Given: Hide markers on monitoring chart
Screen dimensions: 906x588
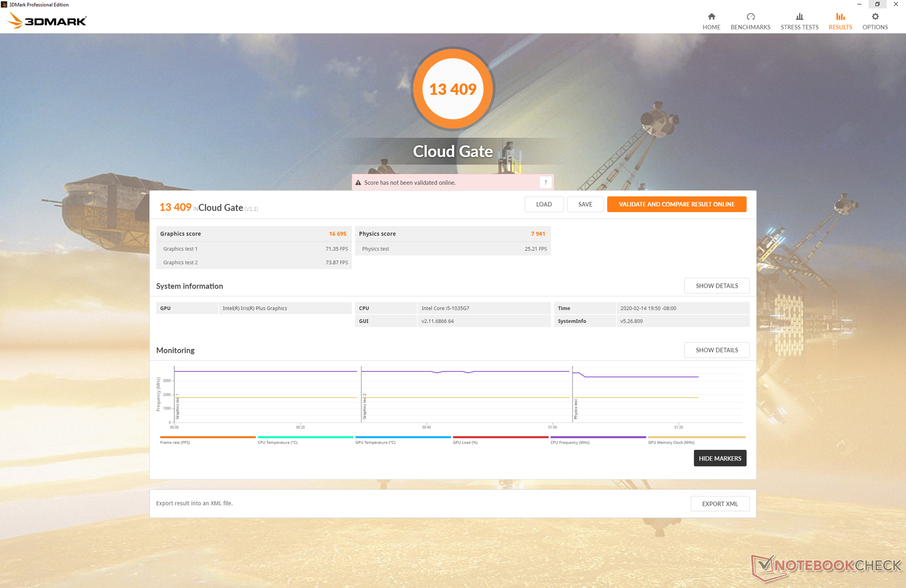Looking at the screenshot, I should [719, 458].
